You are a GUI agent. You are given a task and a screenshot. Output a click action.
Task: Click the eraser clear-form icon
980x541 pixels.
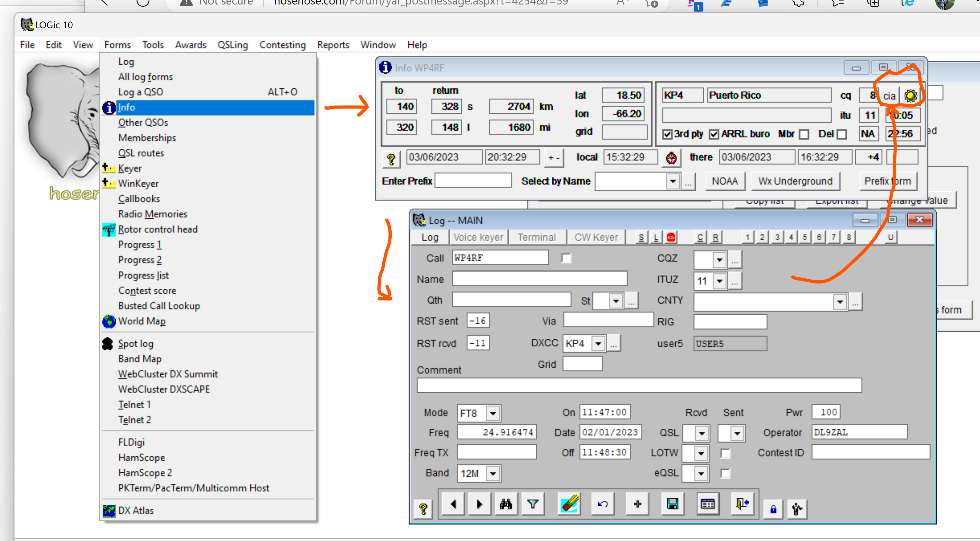569,504
